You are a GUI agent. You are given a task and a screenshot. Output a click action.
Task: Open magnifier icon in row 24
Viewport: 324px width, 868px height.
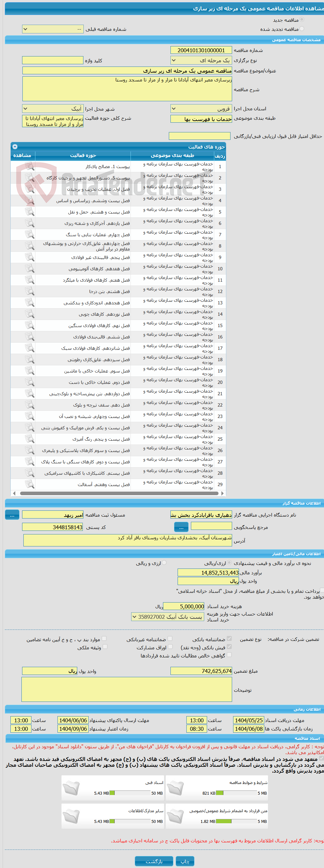[x=30, y=428]
